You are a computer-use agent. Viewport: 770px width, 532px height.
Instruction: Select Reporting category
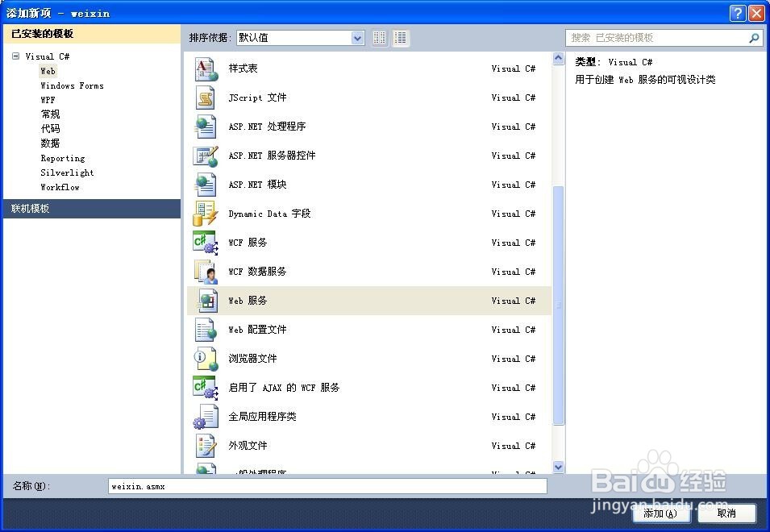[63, 158]
